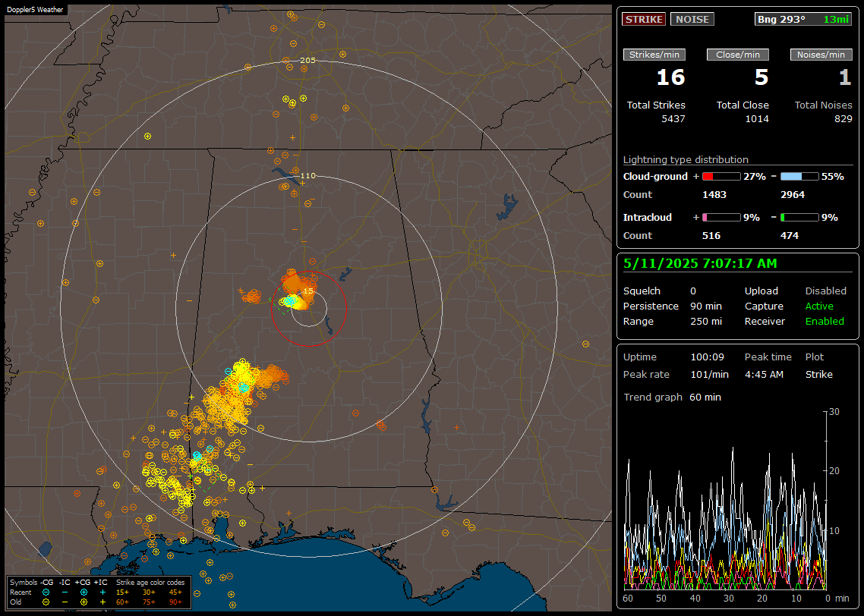This screenshot has height=616, width=864.
Task: Click the Lightning type distribution heading
Action: point(686,159)
